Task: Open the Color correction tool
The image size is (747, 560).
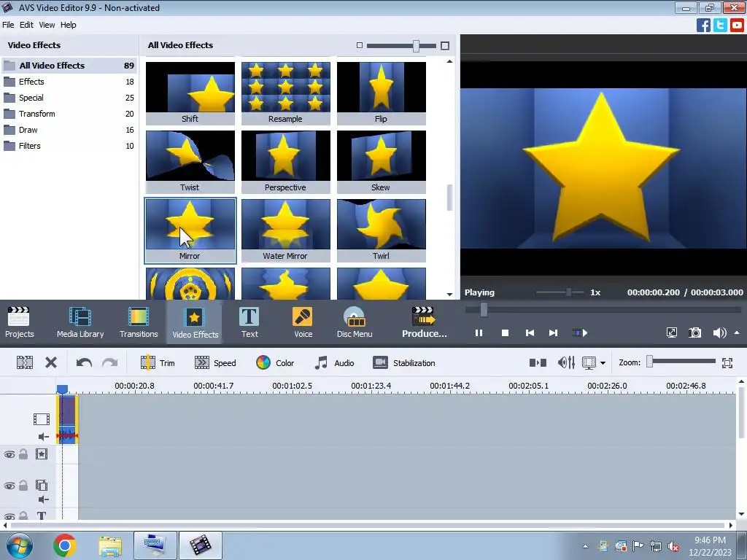Action: click(x=275, y=363)
